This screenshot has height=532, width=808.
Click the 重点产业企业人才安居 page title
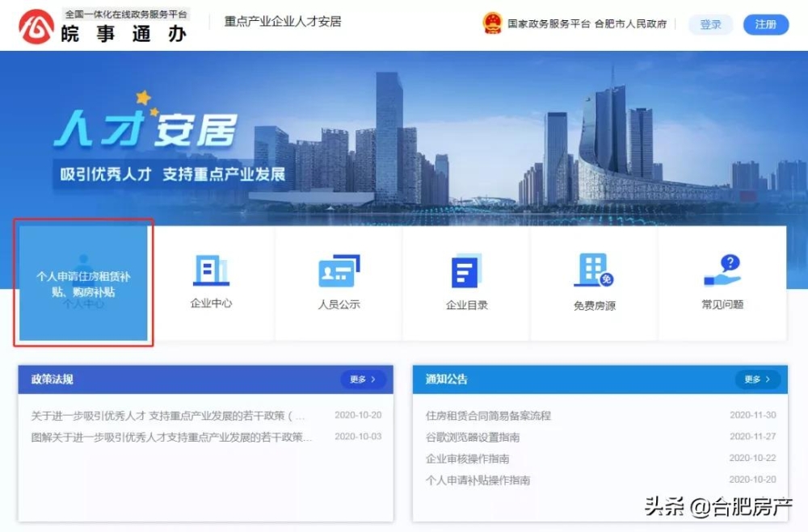point(282,22)
